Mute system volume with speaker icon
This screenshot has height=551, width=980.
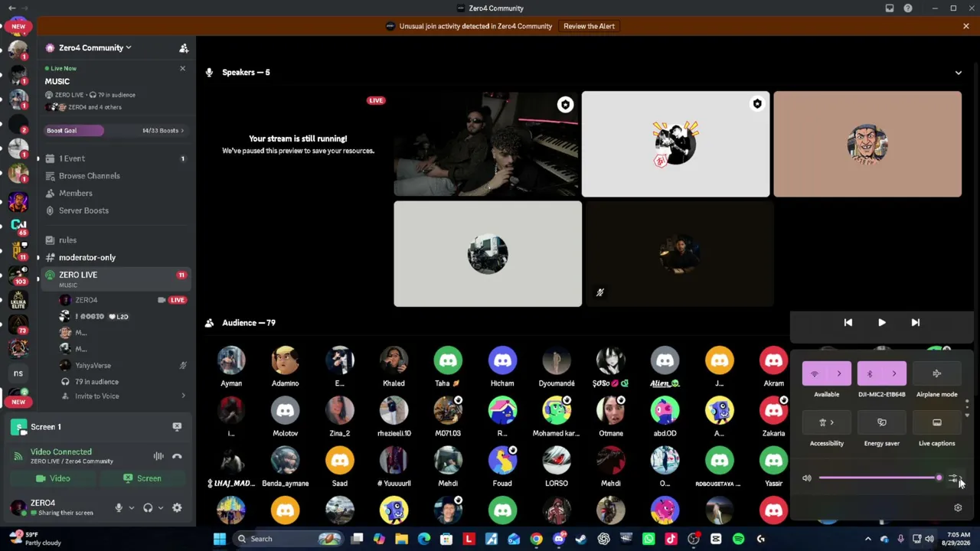[807, 478]
